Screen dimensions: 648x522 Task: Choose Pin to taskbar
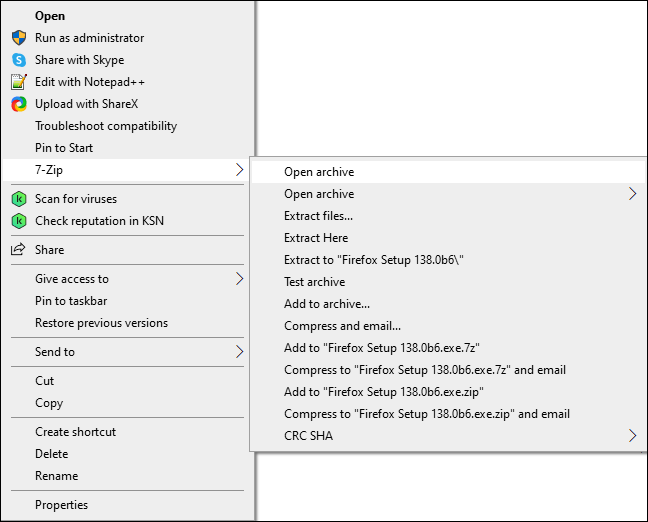71,301
